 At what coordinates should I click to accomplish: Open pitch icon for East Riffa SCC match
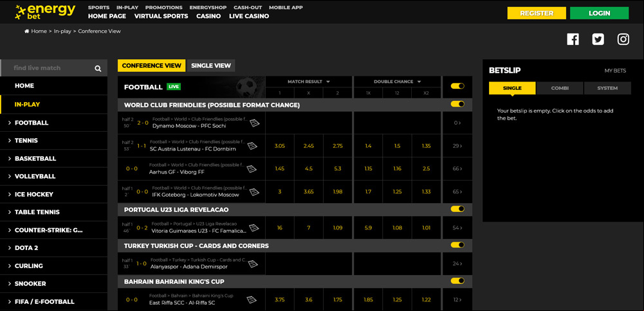[252, 299]
